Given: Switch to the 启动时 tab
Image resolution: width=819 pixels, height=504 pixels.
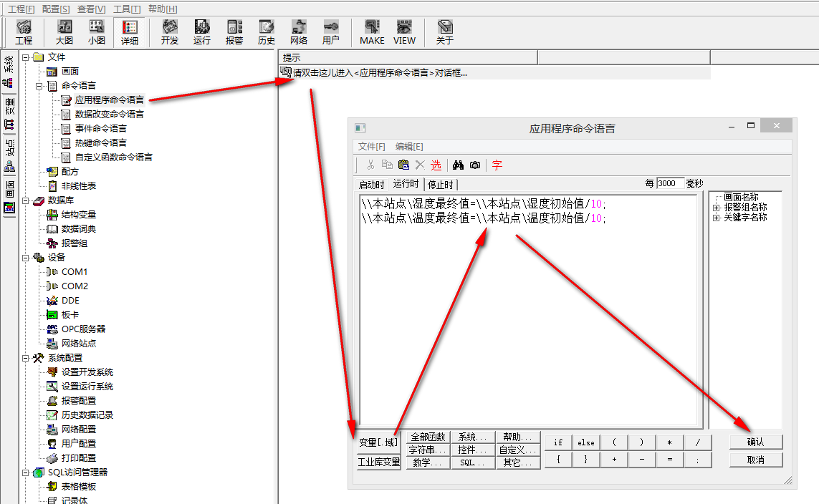Looking at the screenshot, I should (x=371, y=185).
